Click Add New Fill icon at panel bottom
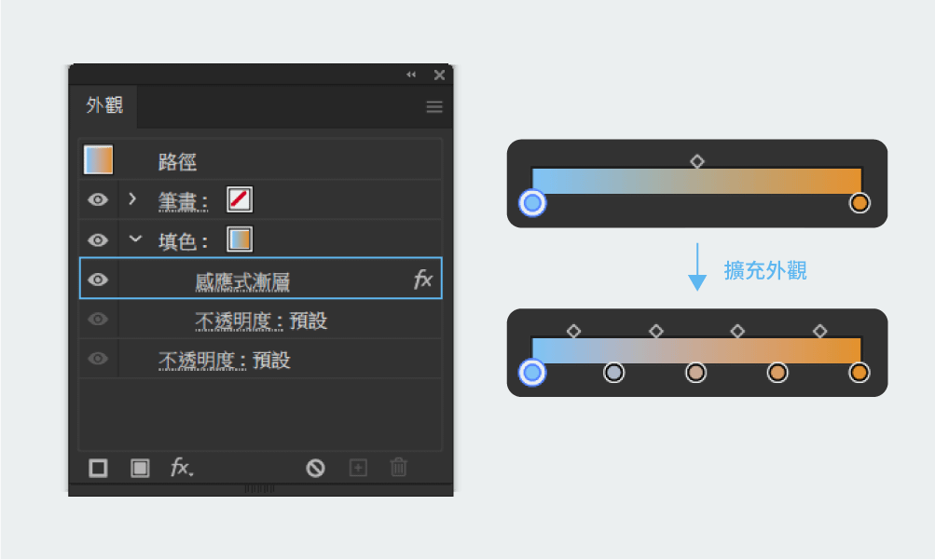The width and height of the screenshot is (935, 560). point(140,468)
